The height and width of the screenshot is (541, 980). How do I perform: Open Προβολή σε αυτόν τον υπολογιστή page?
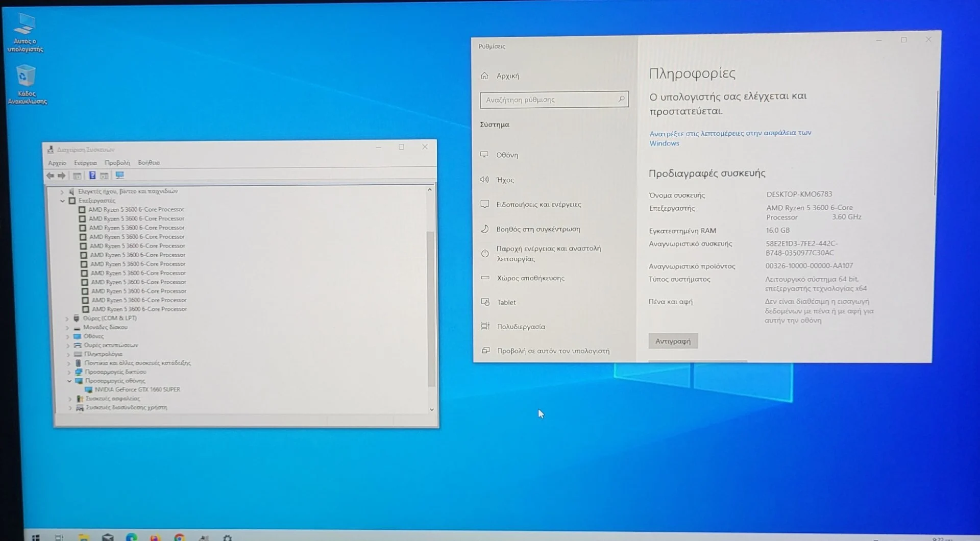[x=553, y=351]
